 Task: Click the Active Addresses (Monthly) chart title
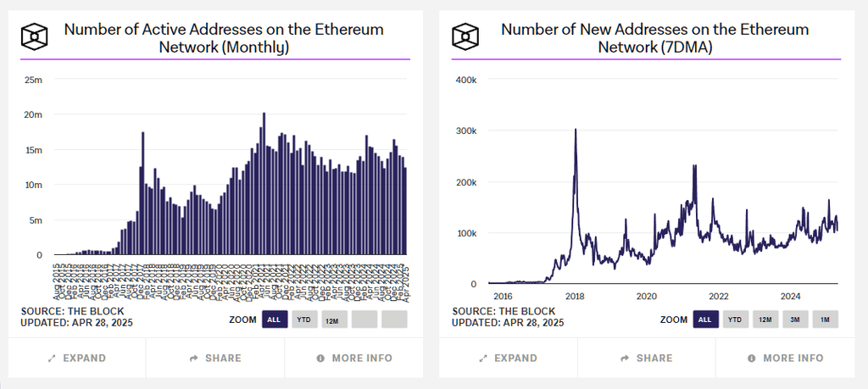(x=224, y=38)
